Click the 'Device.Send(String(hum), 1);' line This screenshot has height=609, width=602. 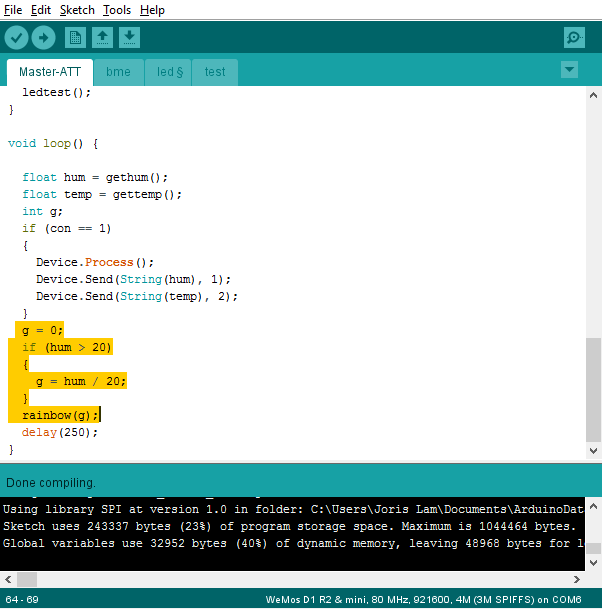tap(133, 279)
